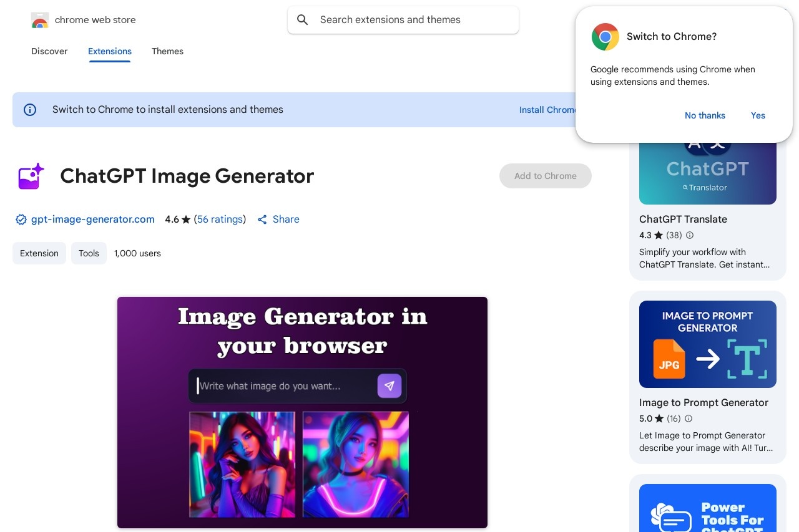The width and height of the screenshot is (799, 532).
Task: Click the verified badge beside gpt-image-generator.com
Action: click(21, 220)
